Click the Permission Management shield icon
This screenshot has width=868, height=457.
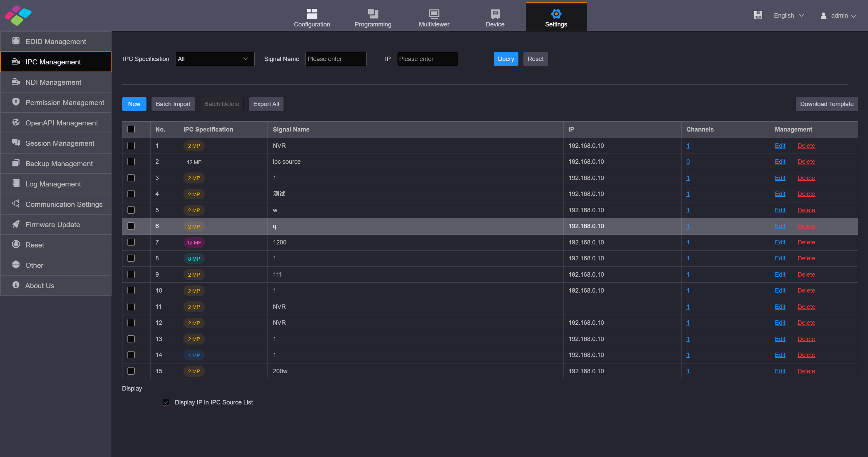pyautogui.click(x=16, y=102)
